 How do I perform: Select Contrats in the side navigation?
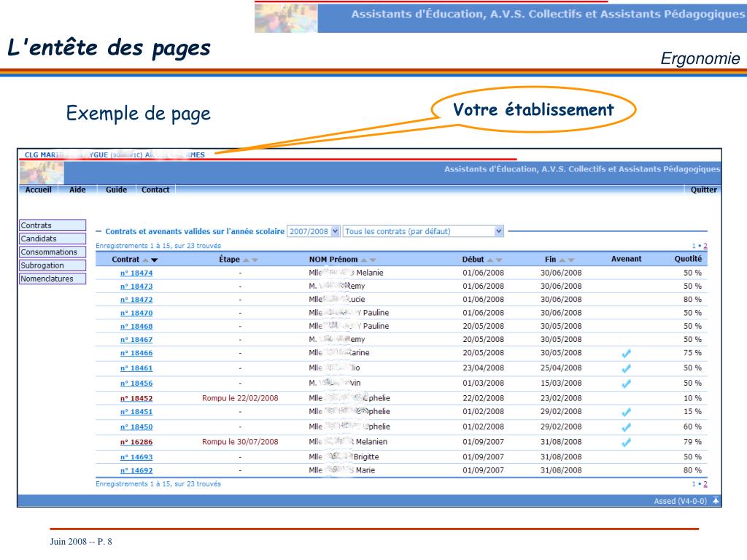pos(53,225)
